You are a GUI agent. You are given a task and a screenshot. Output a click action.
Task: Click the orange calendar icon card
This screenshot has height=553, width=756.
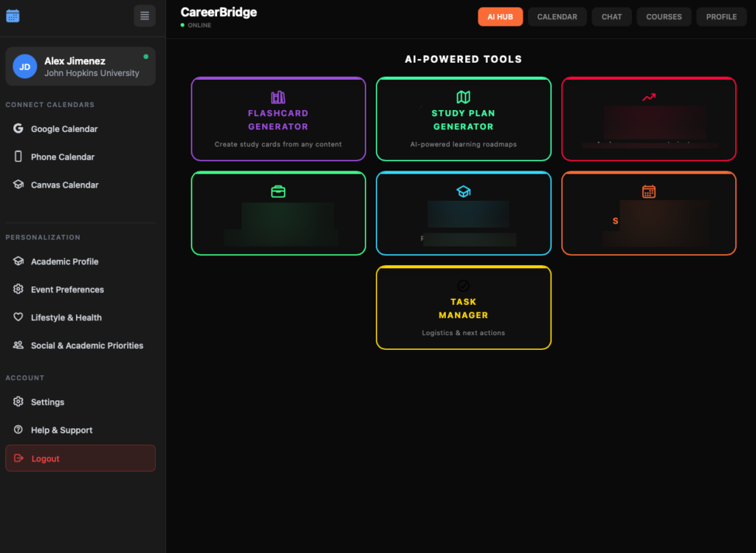point(649,213)
